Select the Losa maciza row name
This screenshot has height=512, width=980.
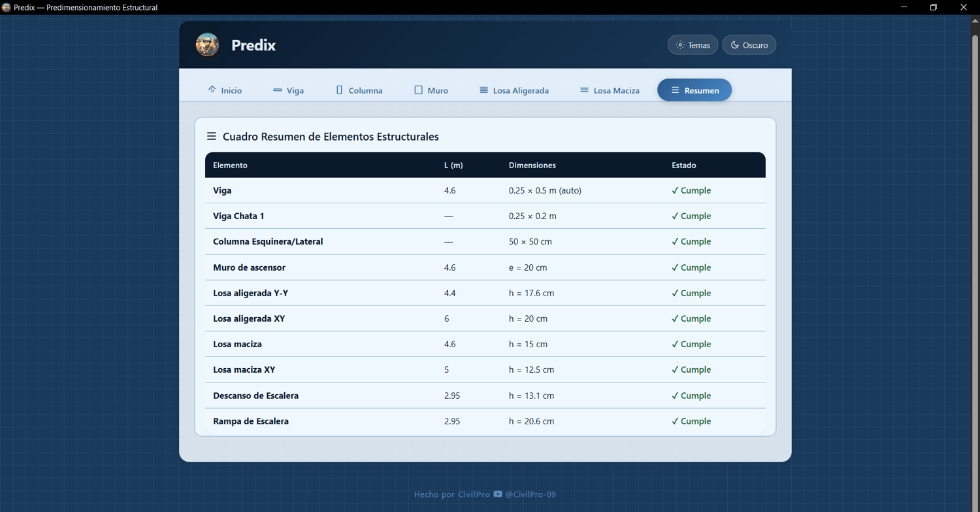(237, 344)
